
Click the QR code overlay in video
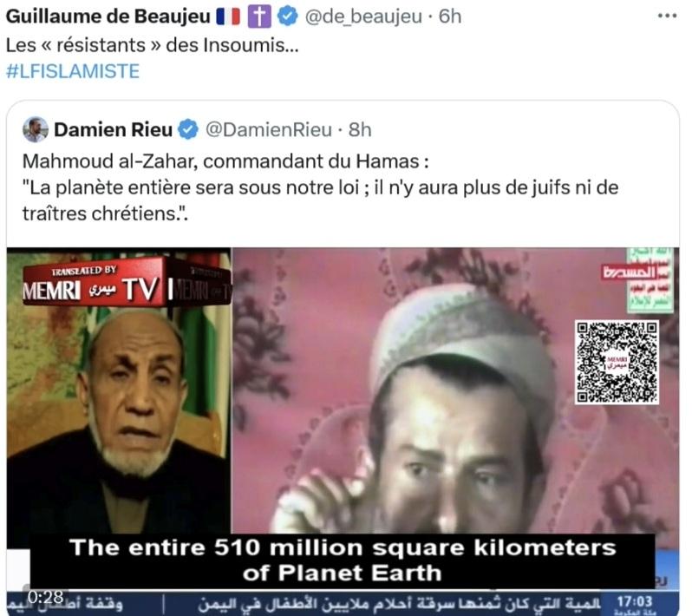[617, 362]
